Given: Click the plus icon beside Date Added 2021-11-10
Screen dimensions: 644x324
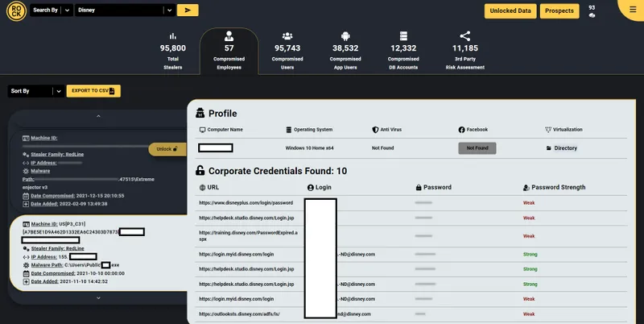Looking at the screenshot, I should (26, 281).
